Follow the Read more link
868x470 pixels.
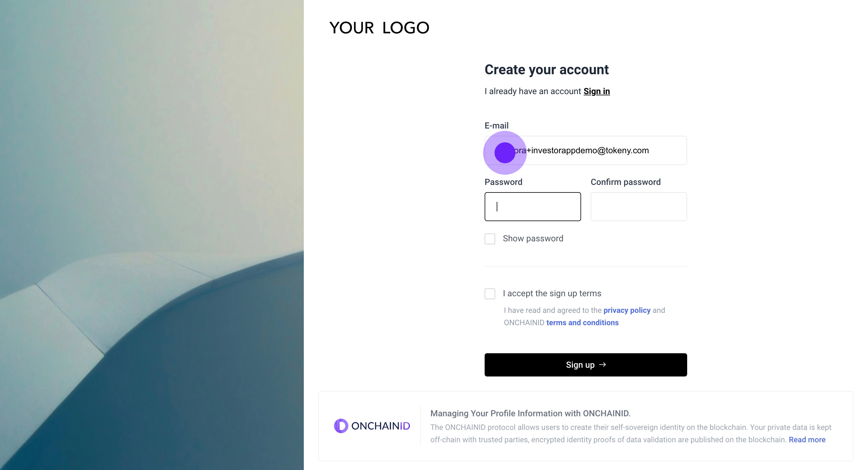coord(807,440)
